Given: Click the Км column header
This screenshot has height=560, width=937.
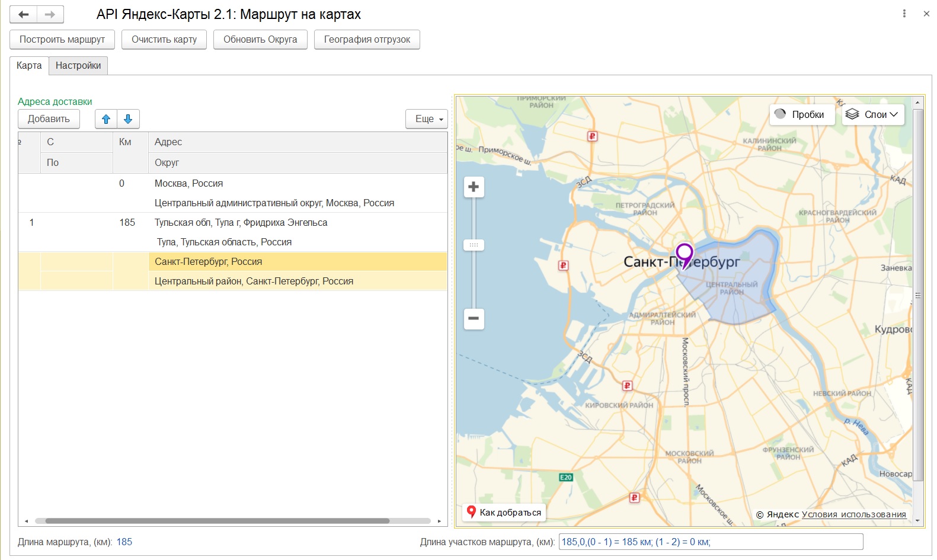Looking at the screenshot, I should click(x=130, y=152).
